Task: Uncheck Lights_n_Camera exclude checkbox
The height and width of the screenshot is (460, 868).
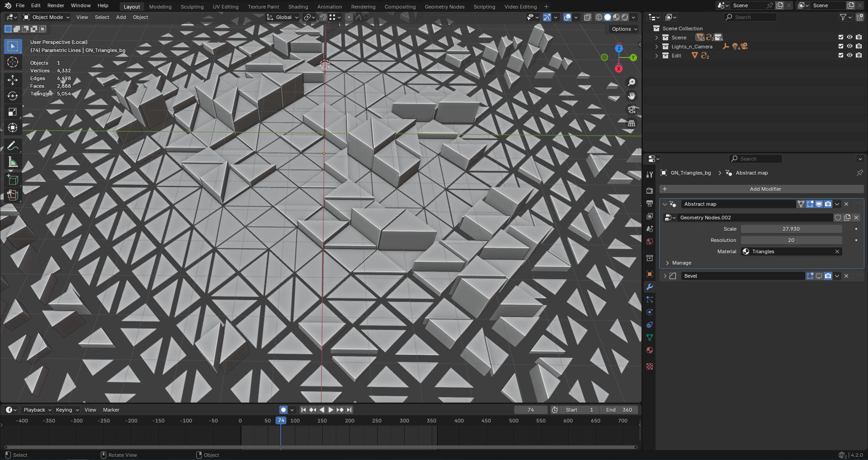Action: pyautogui.click(x=841, y=46)
